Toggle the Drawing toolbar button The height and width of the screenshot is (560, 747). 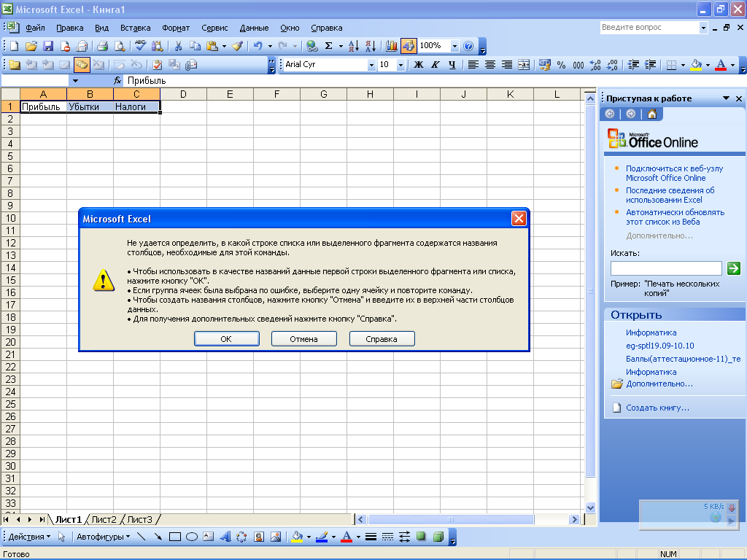(409, 46)
